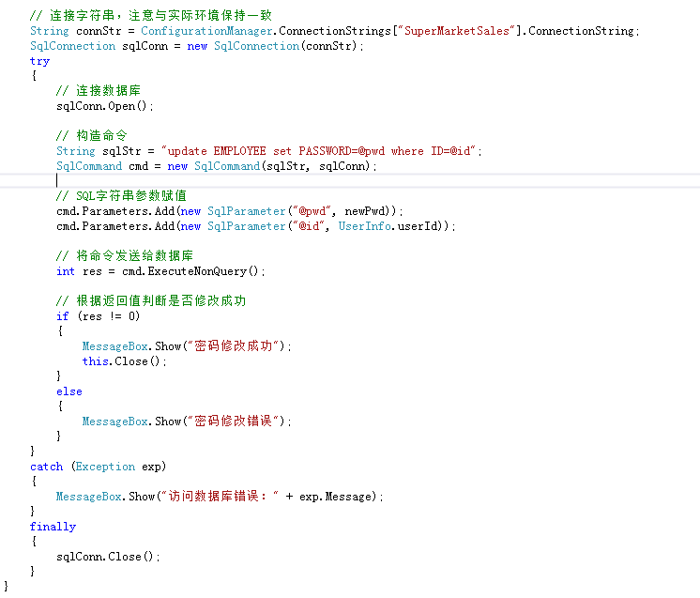Click the connection string comment line at top
Screen dimensions: 700x598
151,16
